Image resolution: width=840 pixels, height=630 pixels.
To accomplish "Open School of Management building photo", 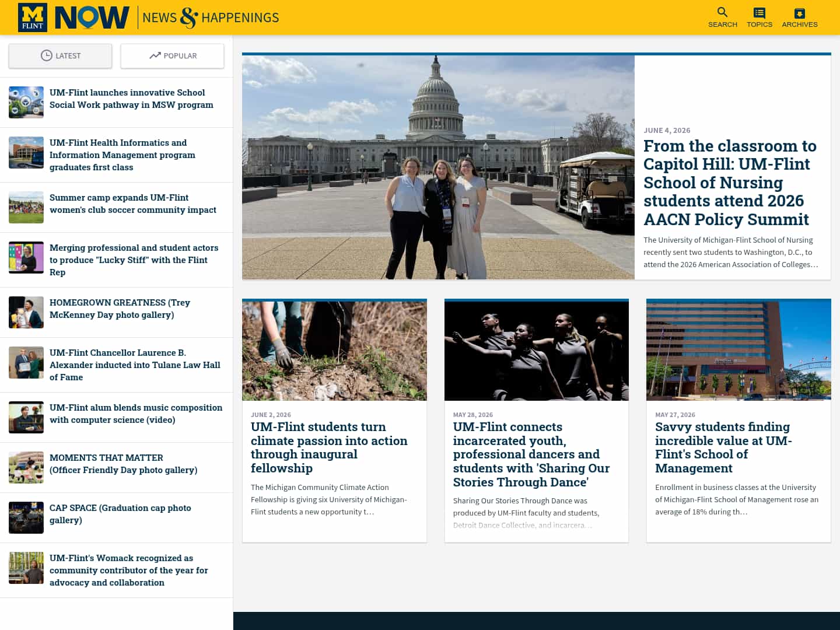I will (738, 351).
